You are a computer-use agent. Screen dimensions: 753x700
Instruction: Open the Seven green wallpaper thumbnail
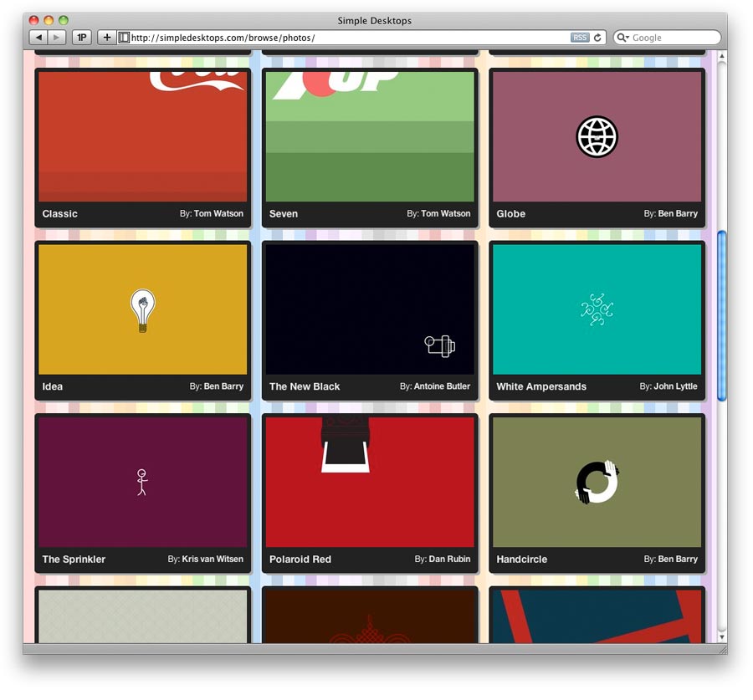pyautogui.click(x=370, y=136)
